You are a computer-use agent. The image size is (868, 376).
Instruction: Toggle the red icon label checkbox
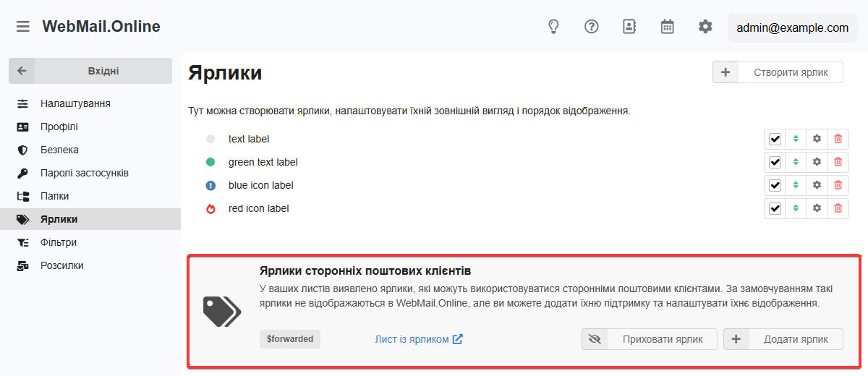tap(775, 208)
